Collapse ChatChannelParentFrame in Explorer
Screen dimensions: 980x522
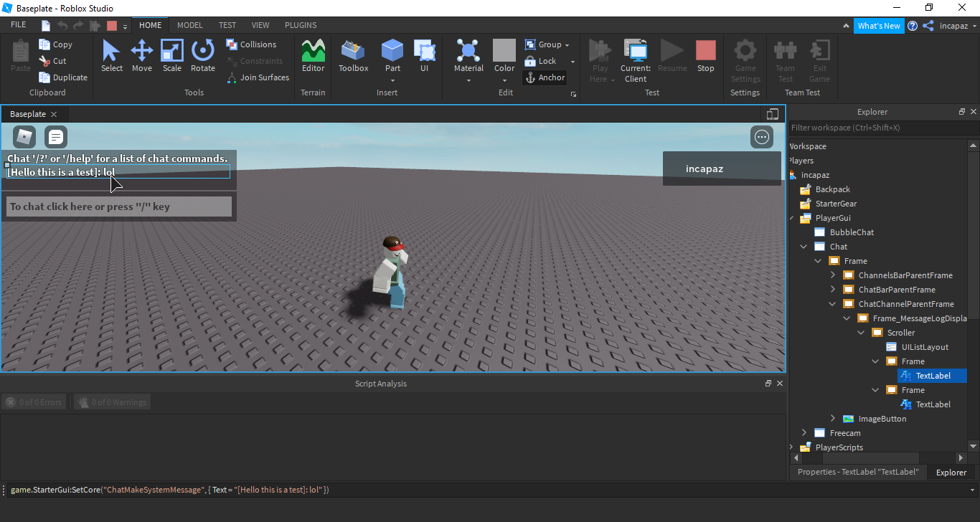point(832,304)
